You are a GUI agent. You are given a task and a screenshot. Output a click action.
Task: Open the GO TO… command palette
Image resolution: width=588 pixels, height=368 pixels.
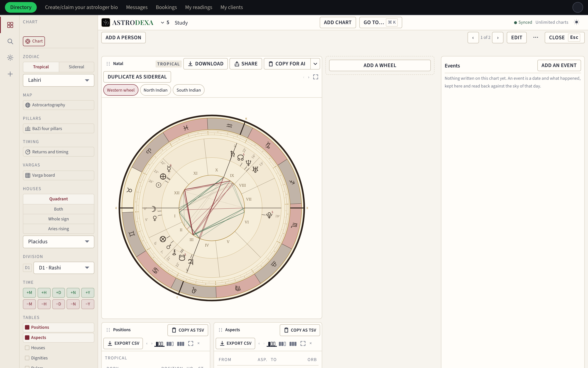pyautogui.click(x=381, y=22)
